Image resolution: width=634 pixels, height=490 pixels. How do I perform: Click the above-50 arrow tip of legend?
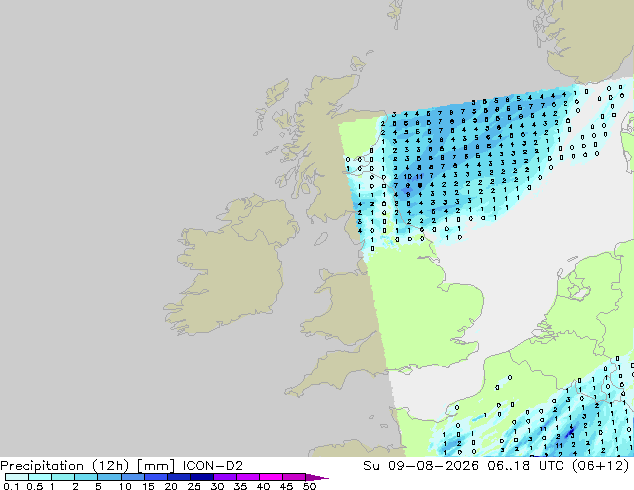(317, 477)
